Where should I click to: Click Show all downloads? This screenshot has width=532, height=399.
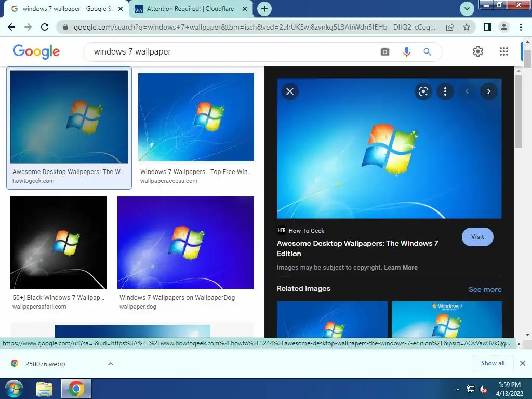pyautogui.click(x=493, y=363)
